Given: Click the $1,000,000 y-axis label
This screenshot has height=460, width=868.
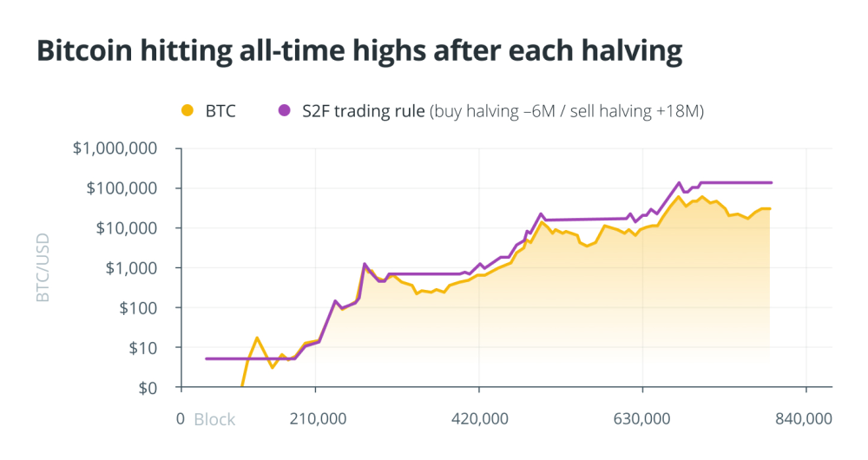Looking at the screenshot, I should [115, 148].
